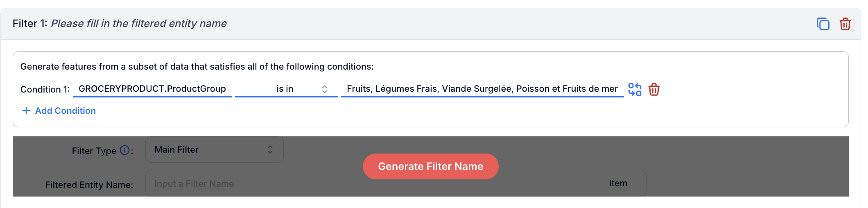The width and height of the screenshot is (868, 208).
Task: Click the 'Item' suffix in the name field
Action: point(618,183)
